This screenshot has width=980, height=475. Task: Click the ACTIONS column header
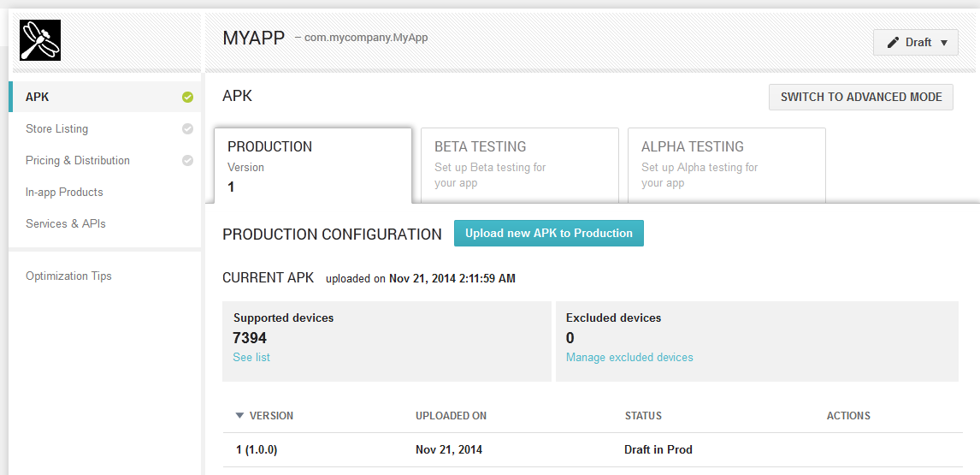click(849, 416)
